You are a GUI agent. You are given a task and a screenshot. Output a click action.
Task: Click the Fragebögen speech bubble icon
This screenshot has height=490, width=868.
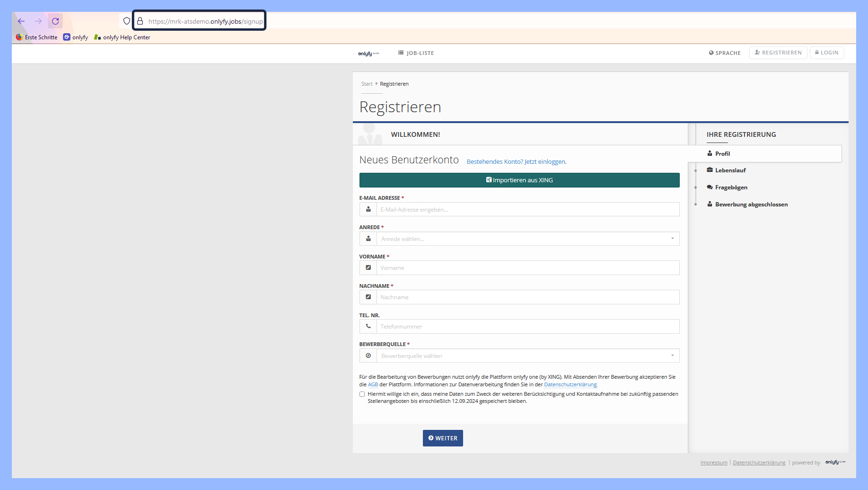click(710, 187)
